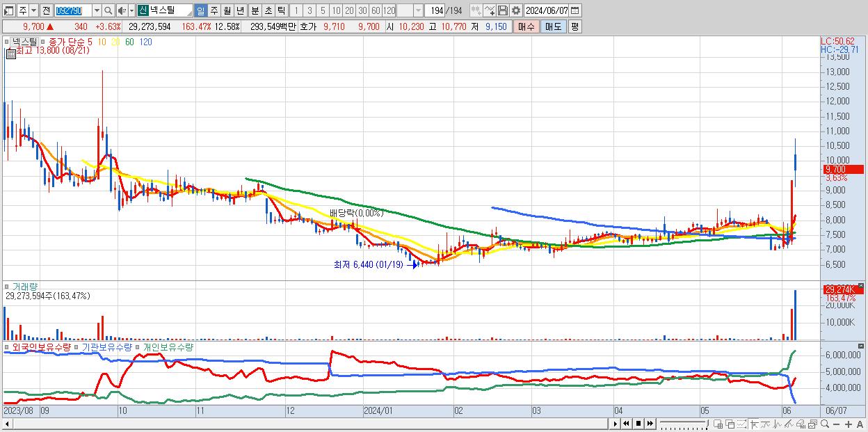Click the interval 10 button
This screenshot has height=432, width=868.
point(336,10)
